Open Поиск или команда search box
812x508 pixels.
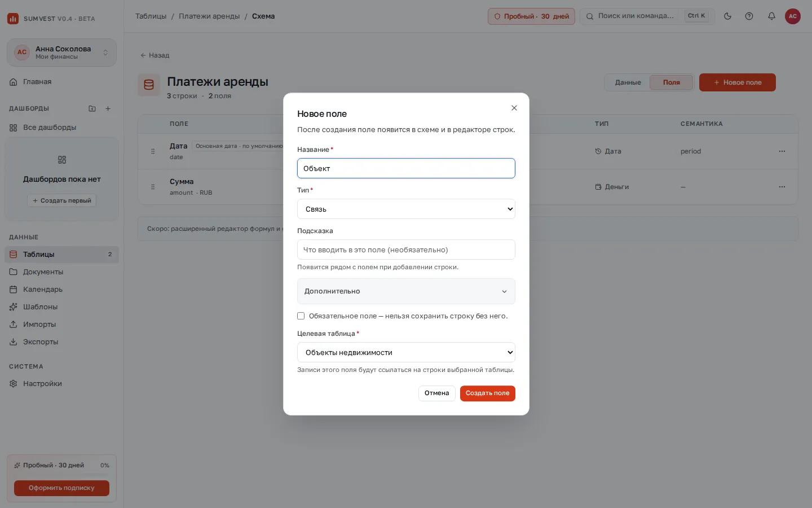point(647,16)
